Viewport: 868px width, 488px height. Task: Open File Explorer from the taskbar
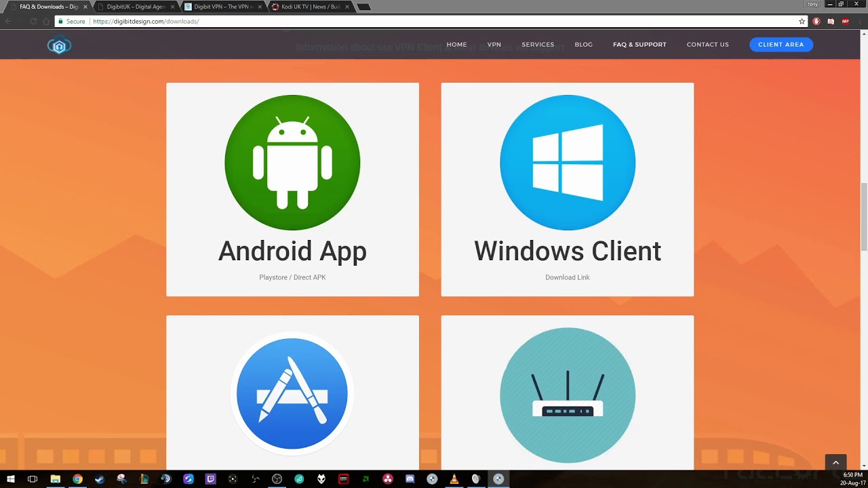click(56, 479)
